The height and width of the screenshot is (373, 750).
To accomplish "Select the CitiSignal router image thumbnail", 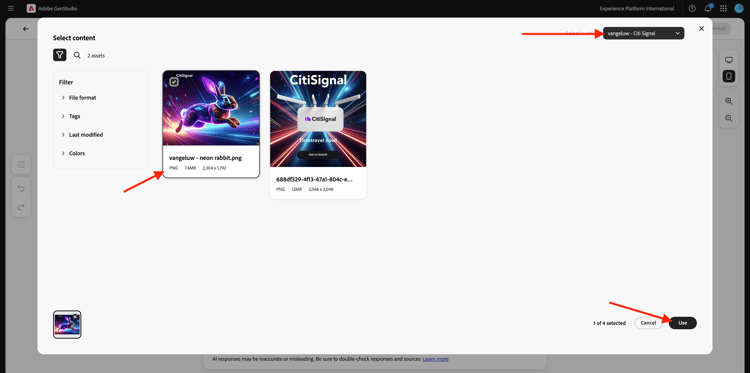I will [318, 119].
